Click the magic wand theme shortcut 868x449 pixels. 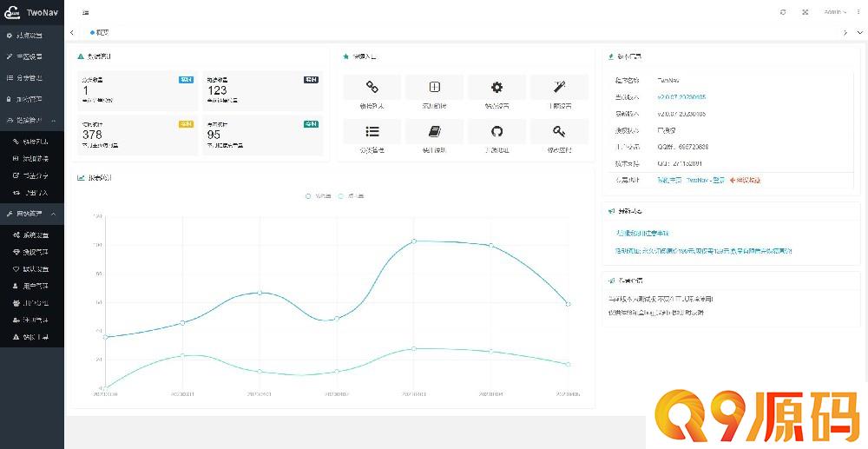(x=559, y=87)
